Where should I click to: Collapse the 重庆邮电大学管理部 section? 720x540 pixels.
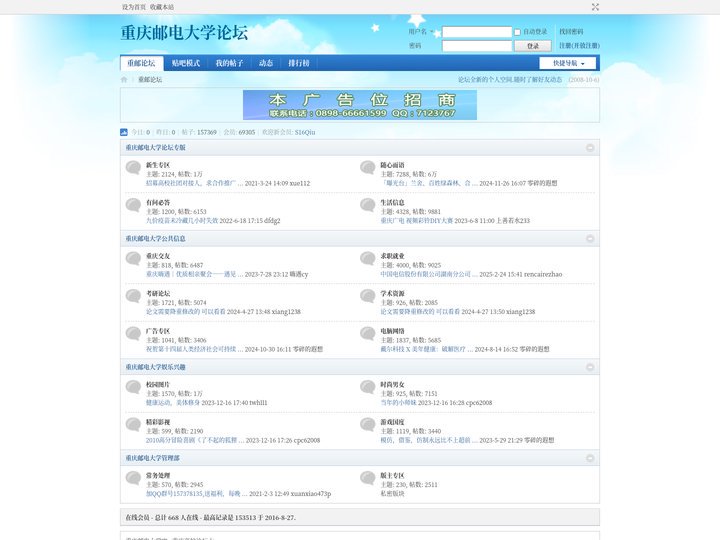click(x=590, y=458)
